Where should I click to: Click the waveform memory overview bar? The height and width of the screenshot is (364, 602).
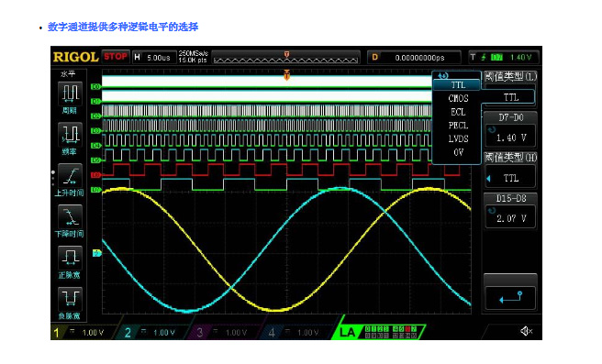[x=286, y=57]
